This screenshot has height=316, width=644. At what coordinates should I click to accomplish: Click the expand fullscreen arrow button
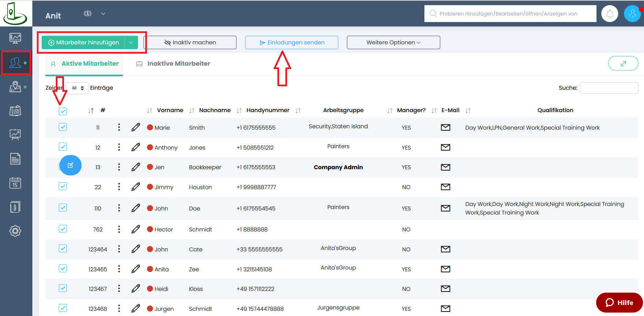tap(623, 63)
